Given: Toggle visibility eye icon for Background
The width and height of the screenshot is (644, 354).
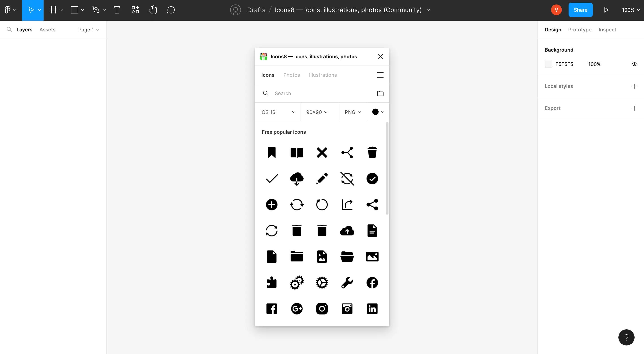Looking at the screenshot, I should (634, 64).
